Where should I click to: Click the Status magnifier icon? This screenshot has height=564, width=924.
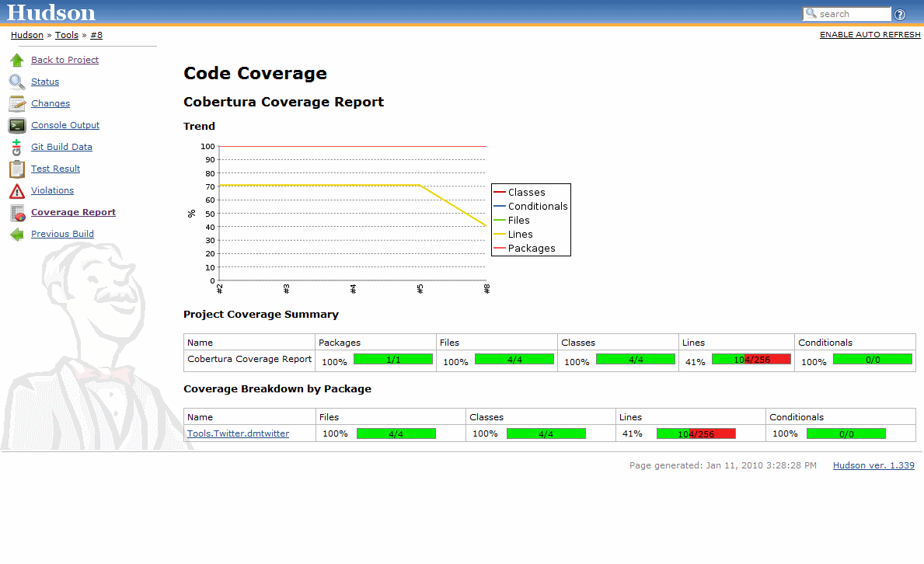pyautogui.click(x=17, y=82)
